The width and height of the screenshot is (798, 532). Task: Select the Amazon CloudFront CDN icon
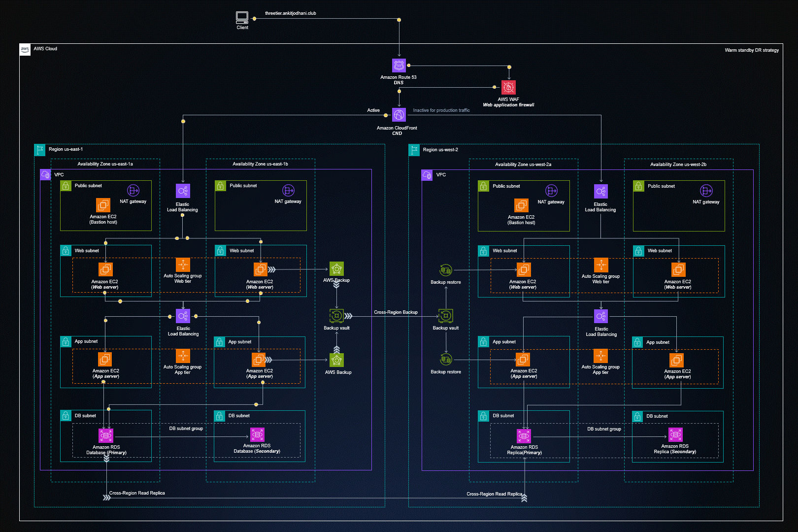[x=399, y=115]
